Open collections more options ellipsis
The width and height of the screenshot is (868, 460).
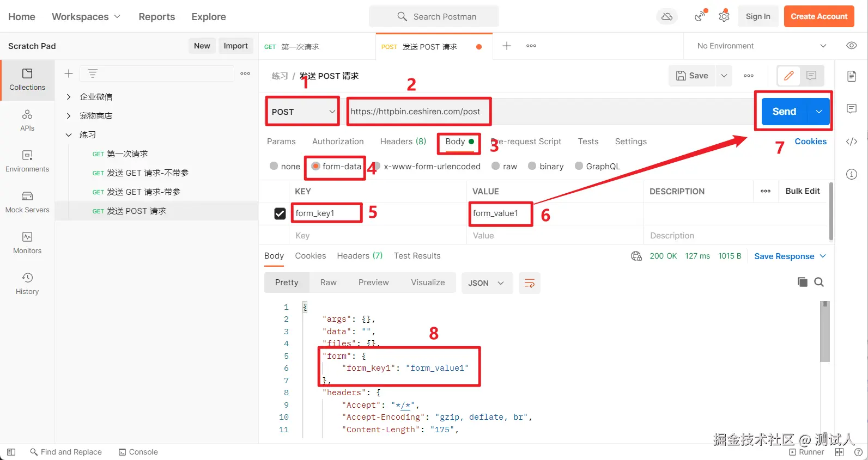[x=245, y=73]
